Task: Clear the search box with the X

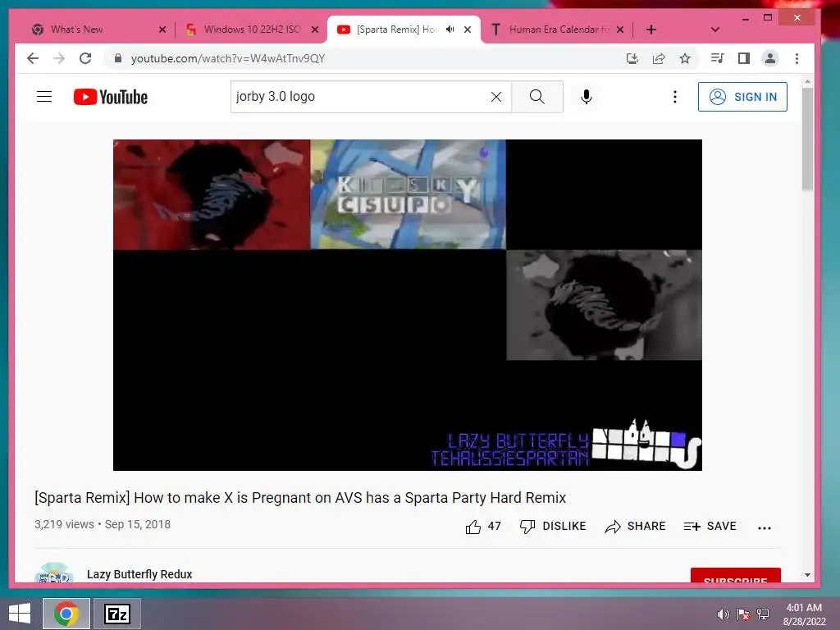Action: 496,97
